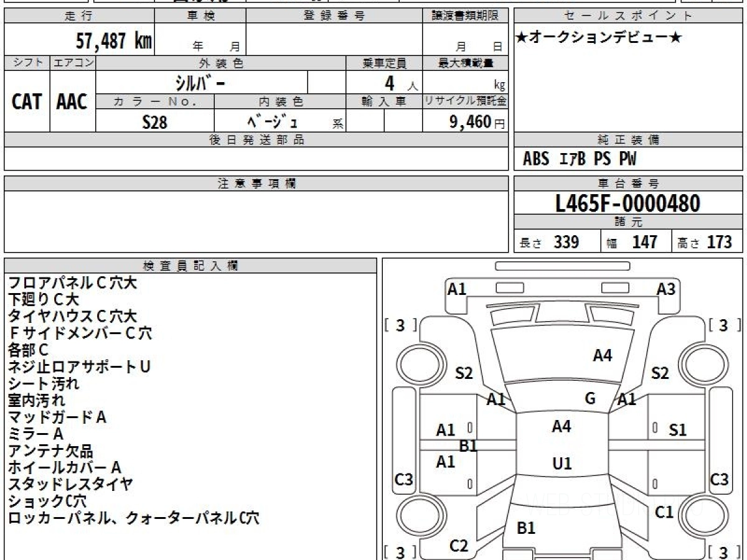Screen dimensions: 747x560
Task: Click the S1 mark on the diagram
Action: [x=677, y=430]
